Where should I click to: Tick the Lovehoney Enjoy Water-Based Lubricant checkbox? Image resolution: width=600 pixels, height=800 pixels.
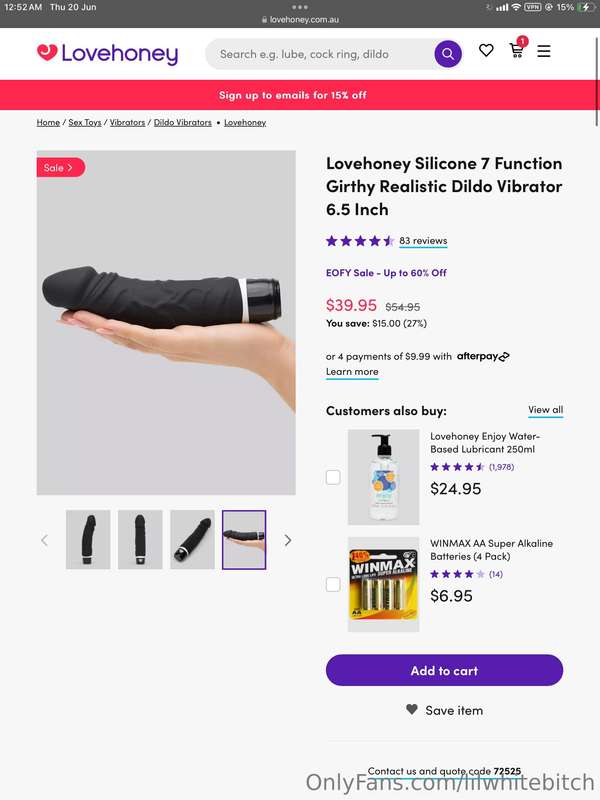pyautogui.click(x=333, y=477)
